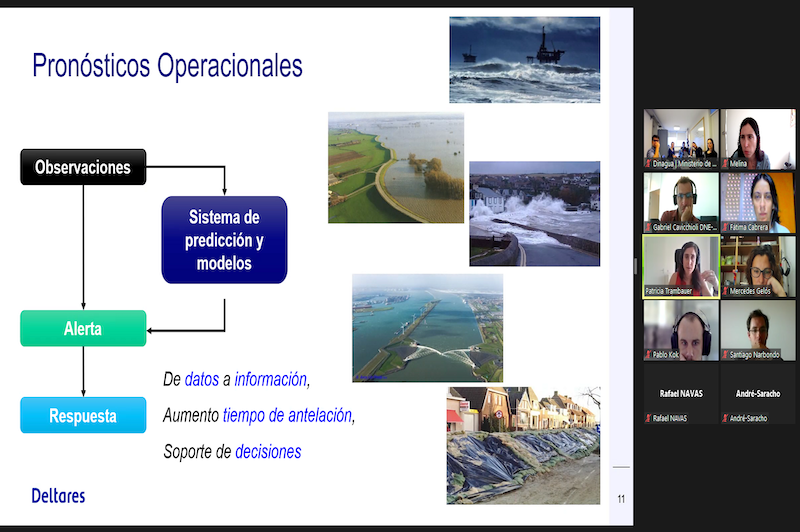Viewport: 800px width, 532px height.
Task: Click the flooded green dike aerial photo
Action: pos(396,168)
